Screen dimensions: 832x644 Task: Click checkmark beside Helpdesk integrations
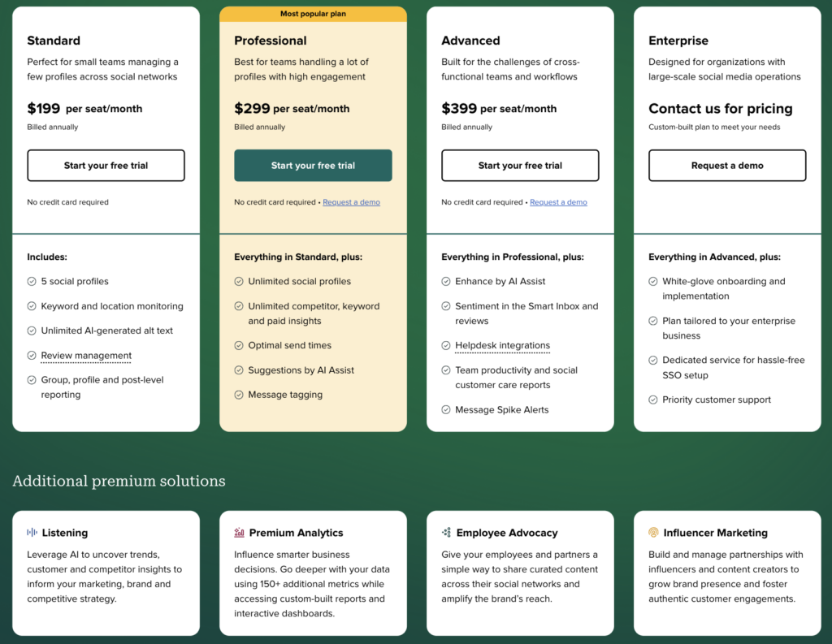click(446, 345)
